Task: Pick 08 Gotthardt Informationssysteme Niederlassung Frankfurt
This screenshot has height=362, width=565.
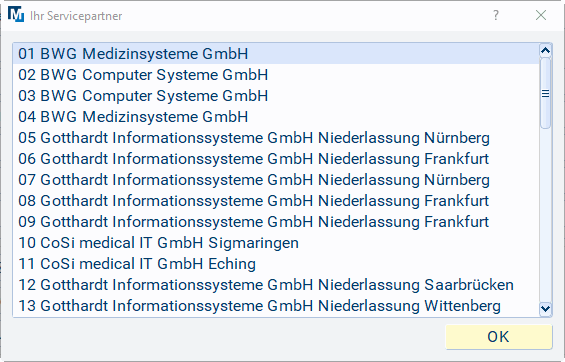Action: (x=276, y=200)
